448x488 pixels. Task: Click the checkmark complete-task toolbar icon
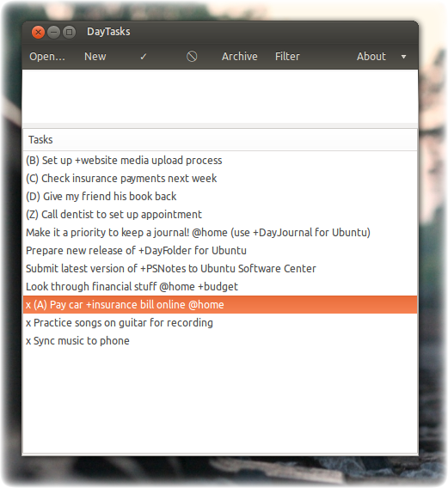(144, 57)
